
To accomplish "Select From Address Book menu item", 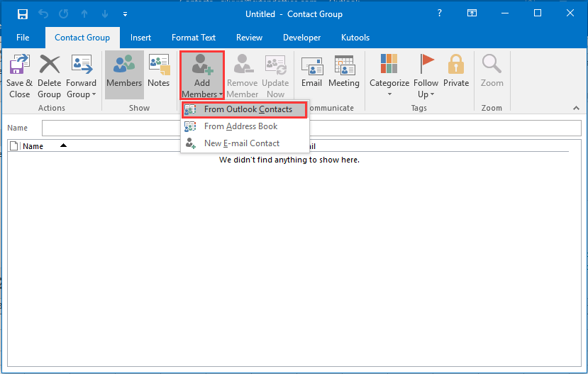I will coord(240,126).
